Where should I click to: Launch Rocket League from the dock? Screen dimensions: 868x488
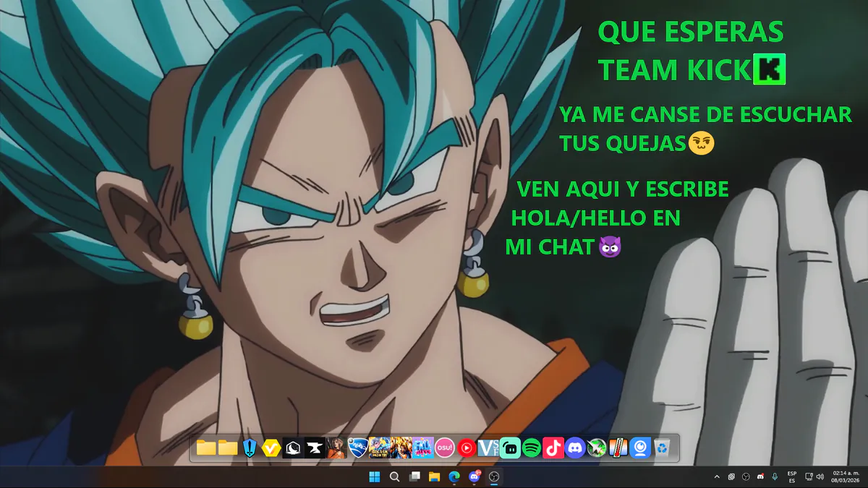click(358, 448)
